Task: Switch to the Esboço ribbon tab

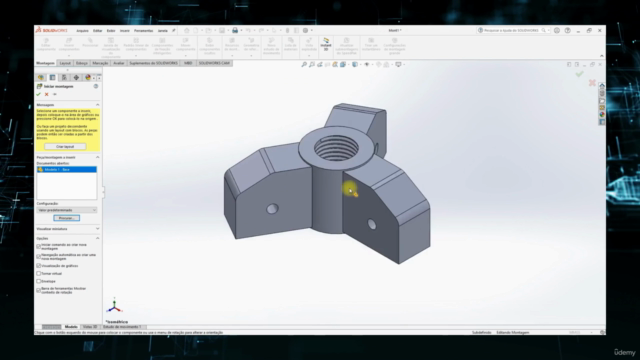Action: [x=82, y=63]
